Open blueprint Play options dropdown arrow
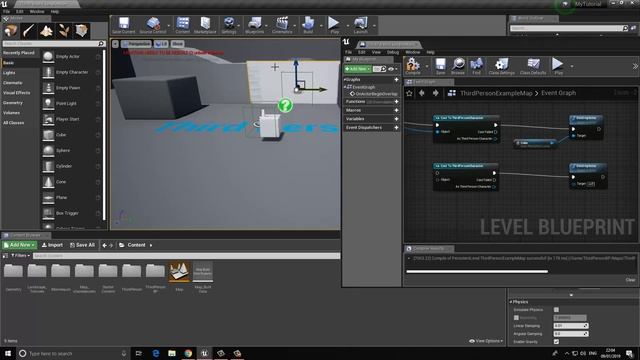The image size is (640, 360). tap(572, 66)
